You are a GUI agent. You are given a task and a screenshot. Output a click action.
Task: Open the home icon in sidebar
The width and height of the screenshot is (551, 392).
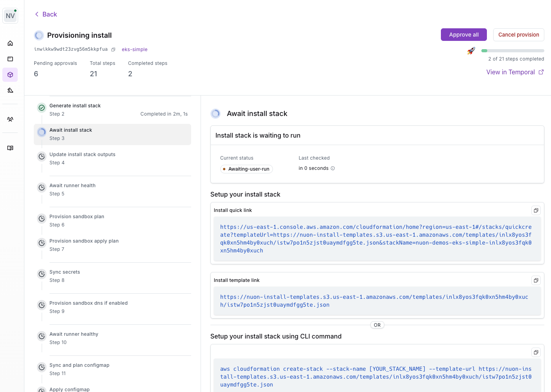click(x=10, y=43)
